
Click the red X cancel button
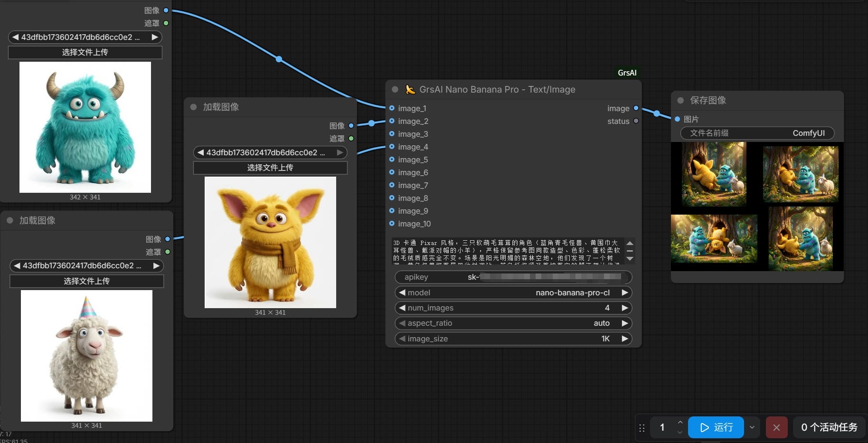(x=776, y=427)
